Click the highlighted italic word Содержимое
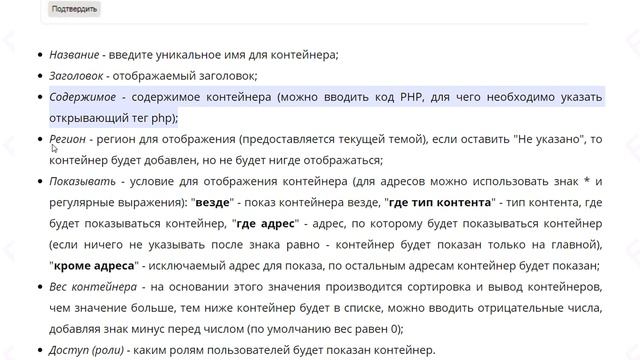Viewport: 640px width, 360px height. point(82,97)
